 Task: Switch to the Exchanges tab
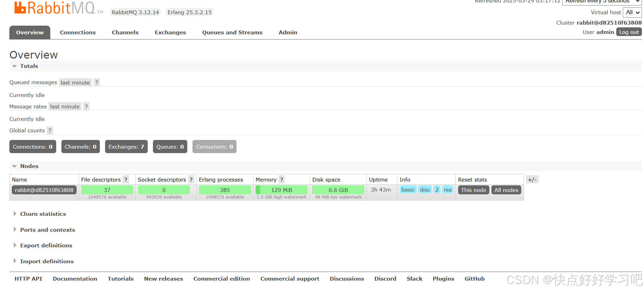click(x=170, y=32)
